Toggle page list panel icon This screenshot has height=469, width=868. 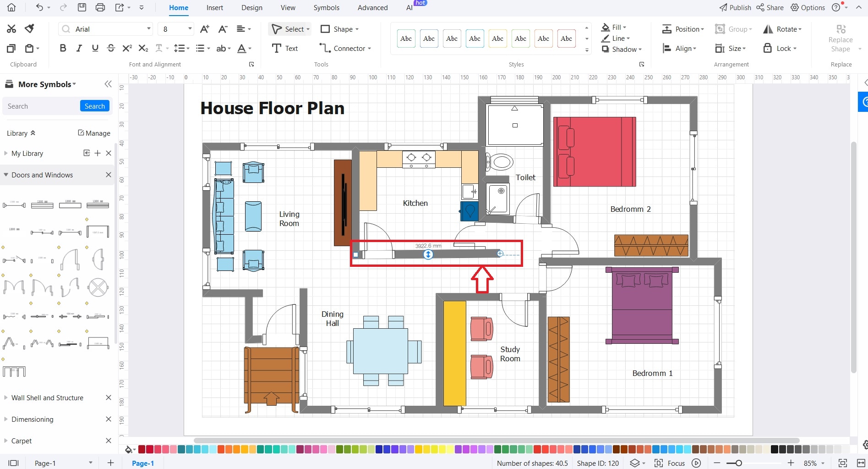(14, 463)
